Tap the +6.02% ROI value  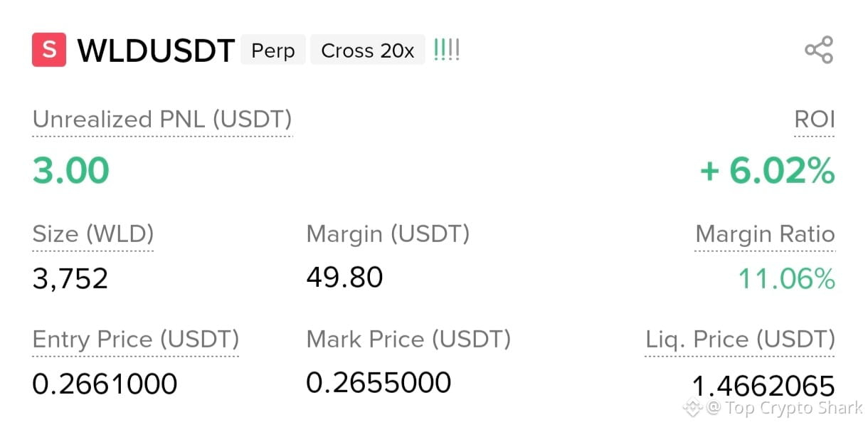coord(767,171)
